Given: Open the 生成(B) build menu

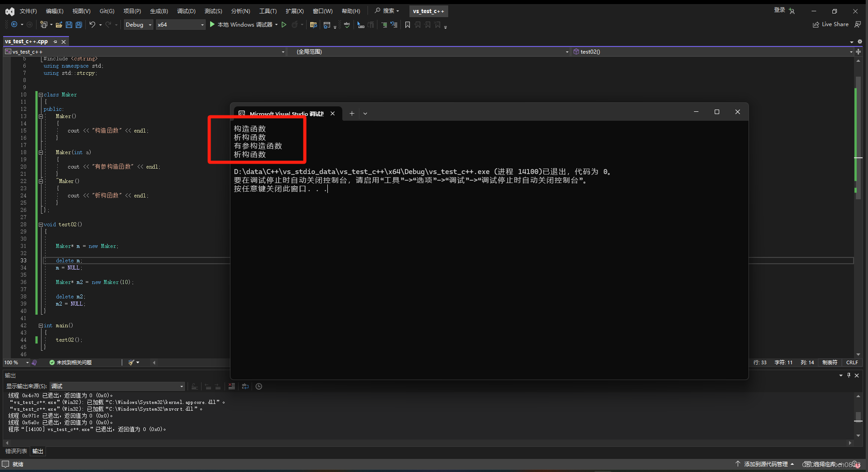Looking at the screenshot, I should tap(159, 11).
